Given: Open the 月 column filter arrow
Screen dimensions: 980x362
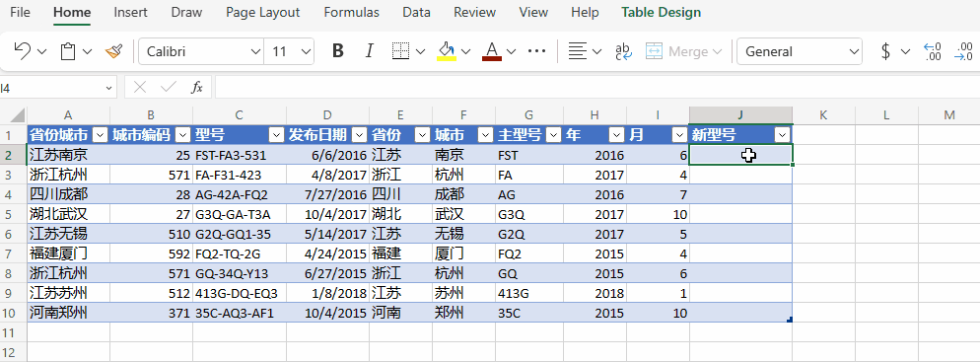Looking at the screenshot, I should pos(679,135).
